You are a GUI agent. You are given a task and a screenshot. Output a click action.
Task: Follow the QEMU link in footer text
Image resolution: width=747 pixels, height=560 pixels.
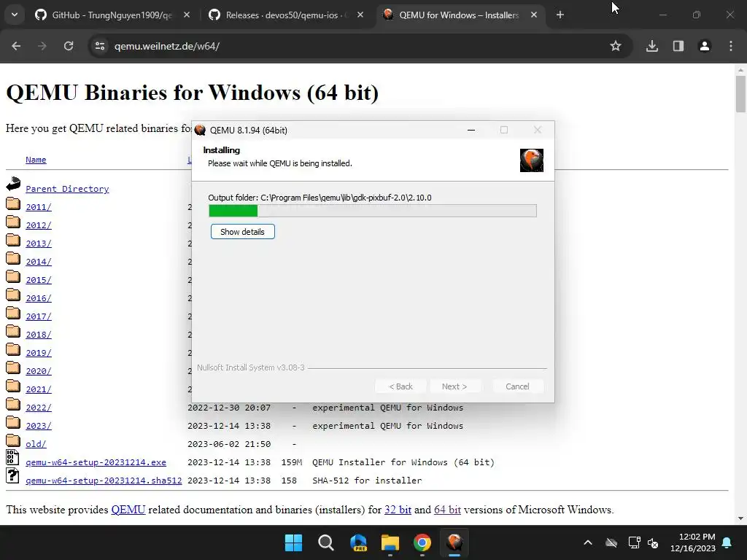point(128,510)
